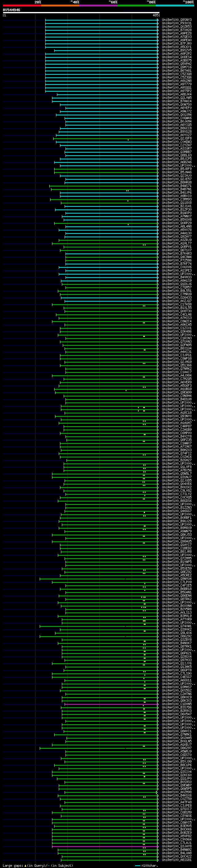Image resolution: width=197 pixels, height=868 pixels.
Task: Open hit UniRef100_Q2JDF8
Action: click(x=177, y=138)
